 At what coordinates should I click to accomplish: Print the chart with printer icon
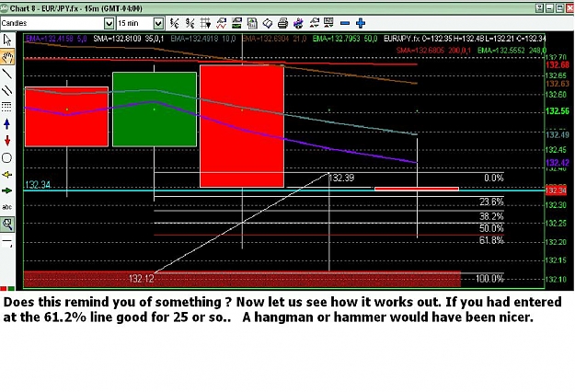click(x=282, y=23)
